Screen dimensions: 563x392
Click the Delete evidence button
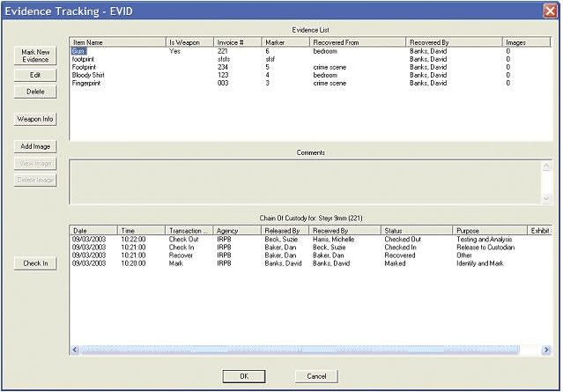(35, 91)
